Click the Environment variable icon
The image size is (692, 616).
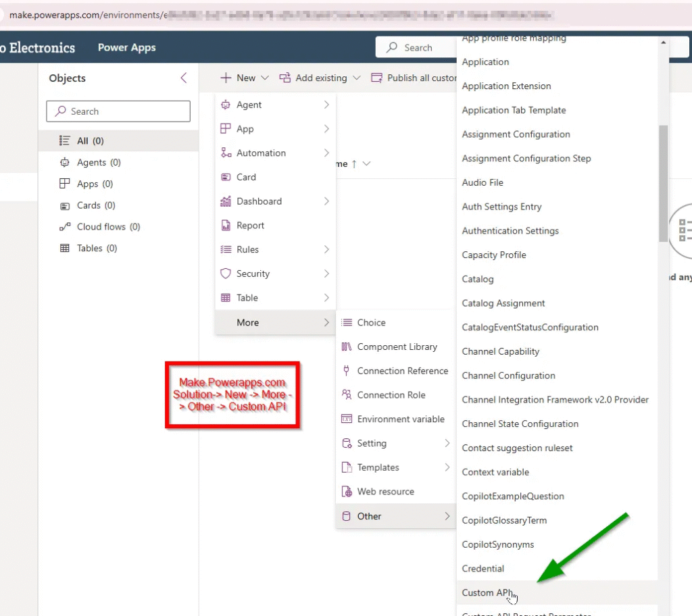pyautogui.click(x=347, y=419)
